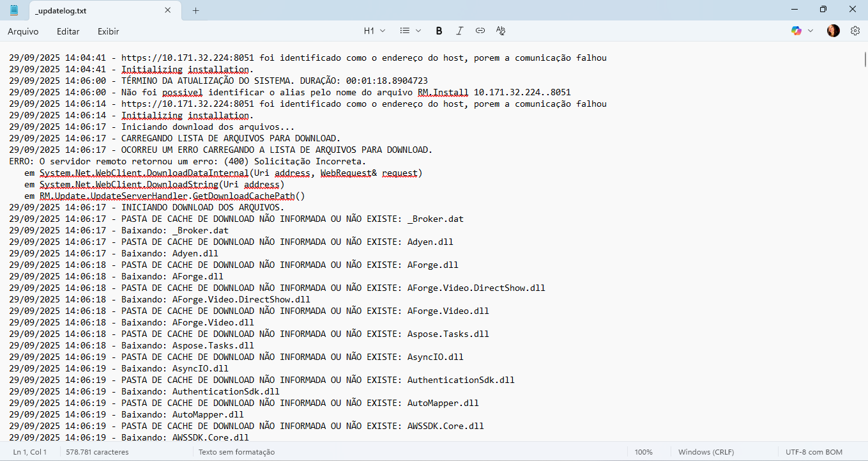Click the Windows (CRLF) status bar item
The image size is (868, 461).
pyautogui.click(x=706, y=452)
